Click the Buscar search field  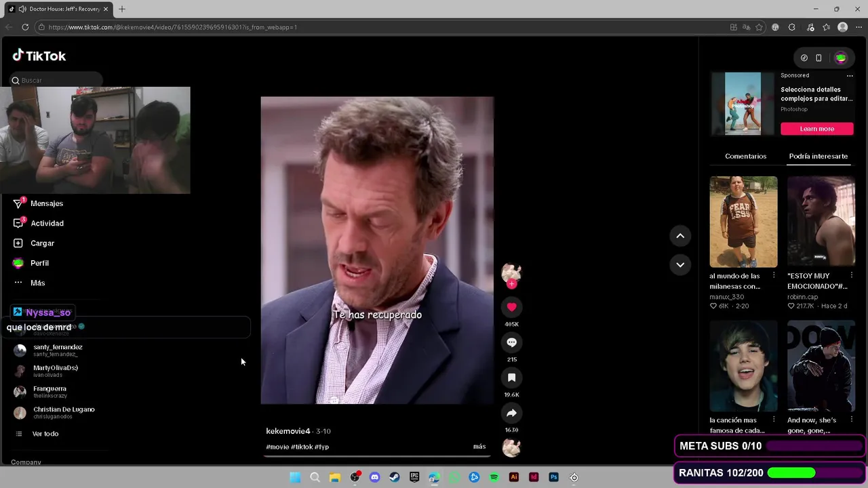tap(57, 80)
